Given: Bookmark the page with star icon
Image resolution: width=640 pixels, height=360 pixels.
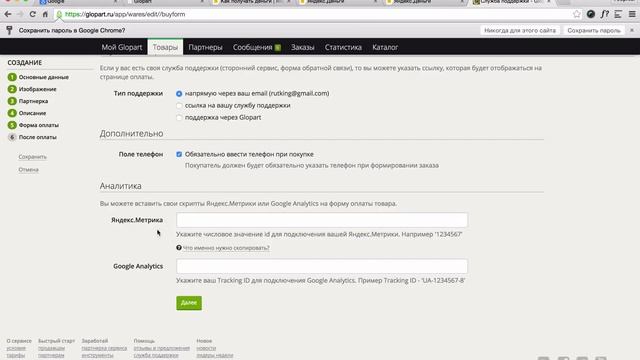Looking at the screenshot, I should [577, 14].
